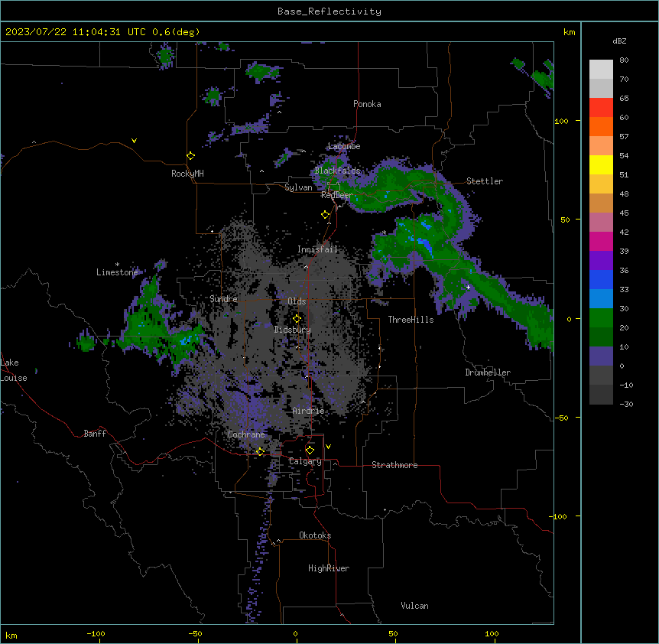
Task: Click the Drumheller town label
Action: (488, 372)
